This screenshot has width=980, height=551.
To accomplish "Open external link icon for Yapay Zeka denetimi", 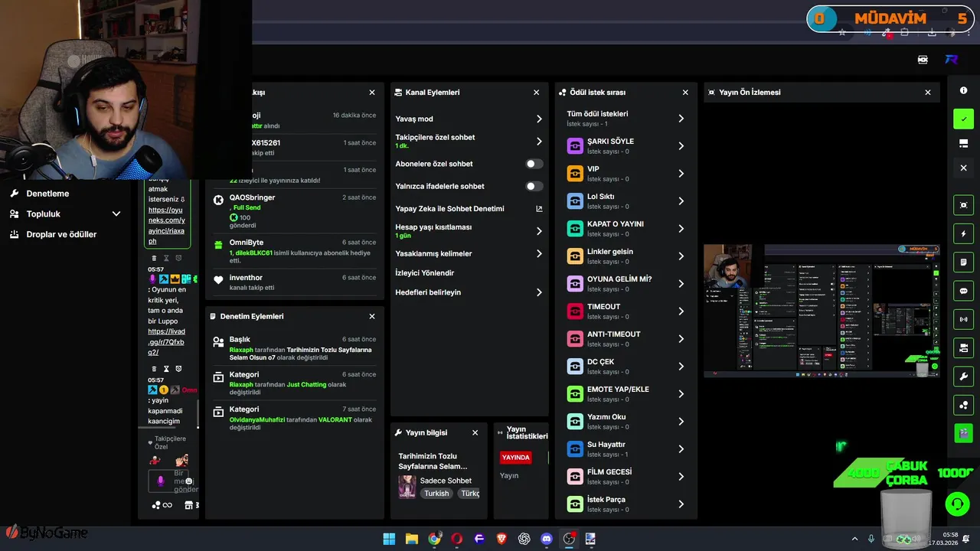I will click(x=539, y=208).
